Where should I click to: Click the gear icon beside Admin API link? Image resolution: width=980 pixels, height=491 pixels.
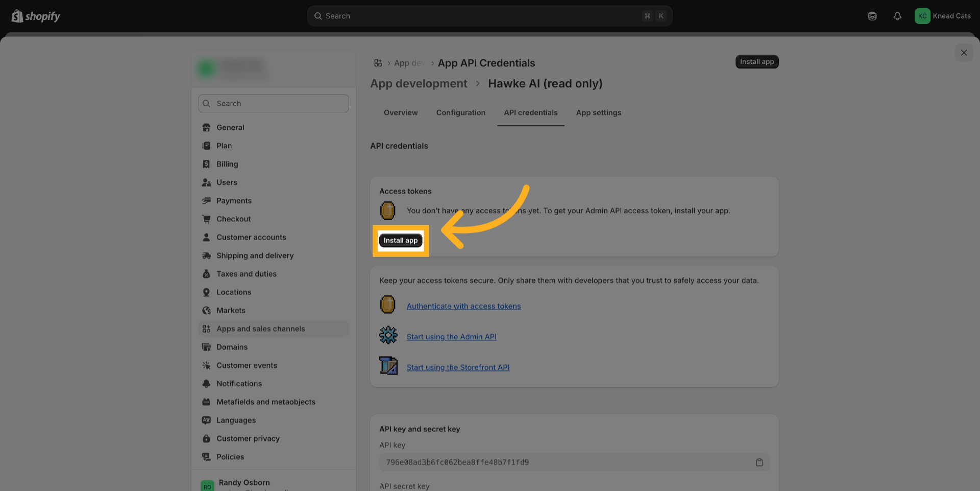tap(388, 336)
